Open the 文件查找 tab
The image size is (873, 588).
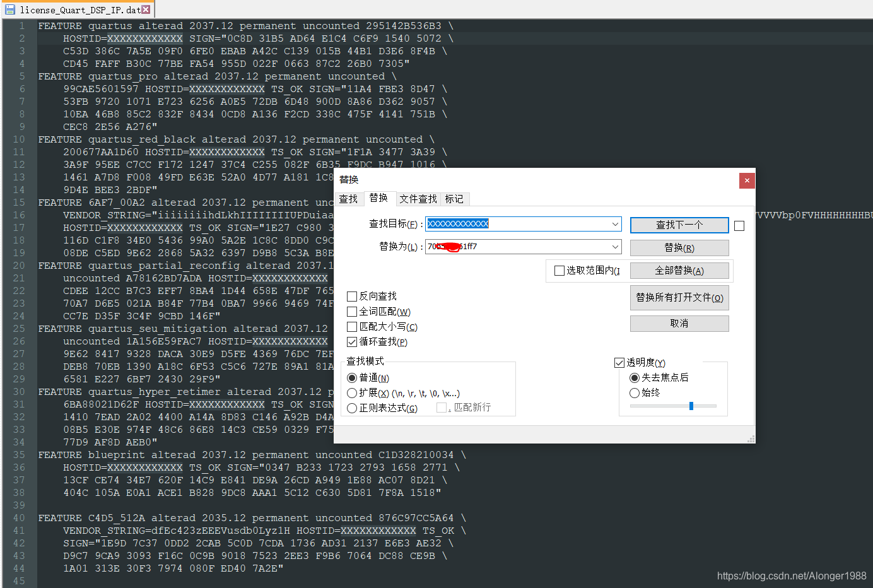[418, 199]
